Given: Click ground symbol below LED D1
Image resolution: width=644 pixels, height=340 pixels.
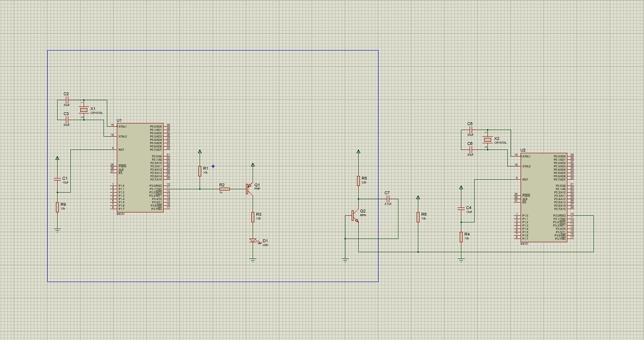Looking at the screenshot, I should pos(253,260).
